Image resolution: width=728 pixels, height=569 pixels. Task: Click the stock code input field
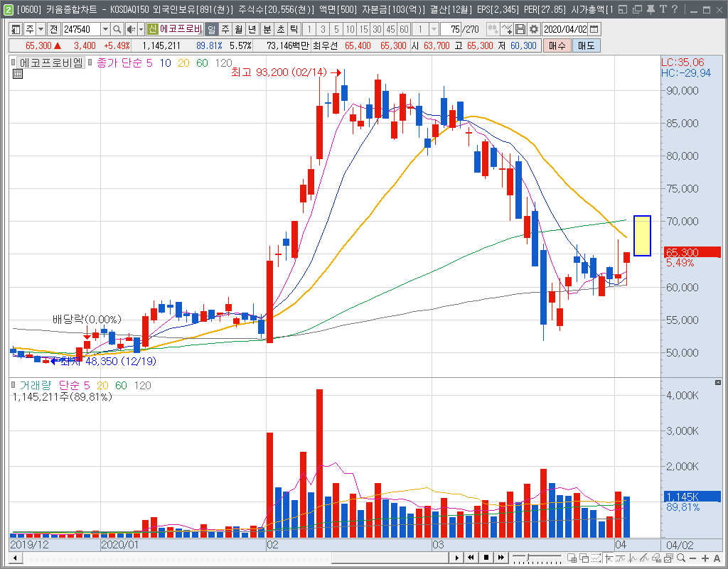point(81,29)
